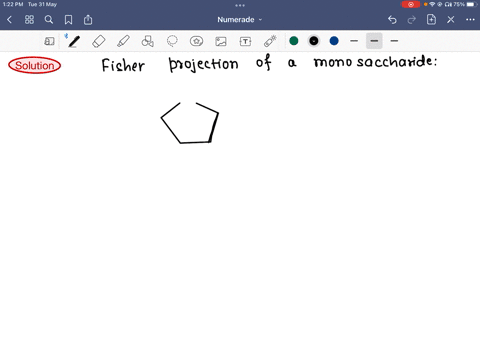Tap the handwritten word "projection"
This screenshot has width=480, height=360.
203,64
